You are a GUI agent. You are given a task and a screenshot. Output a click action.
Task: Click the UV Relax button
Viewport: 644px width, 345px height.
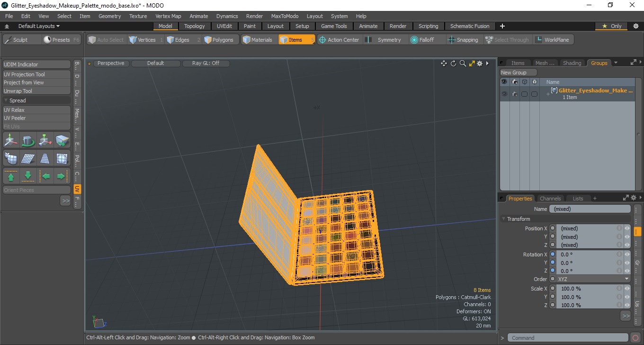(x=37, y=110)
